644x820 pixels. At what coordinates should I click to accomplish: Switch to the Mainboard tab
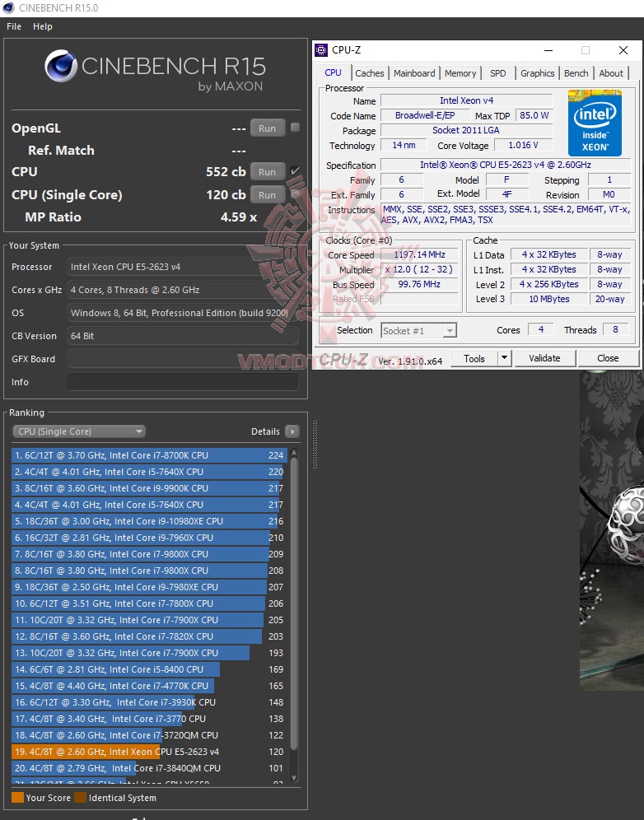pos(414,73)
